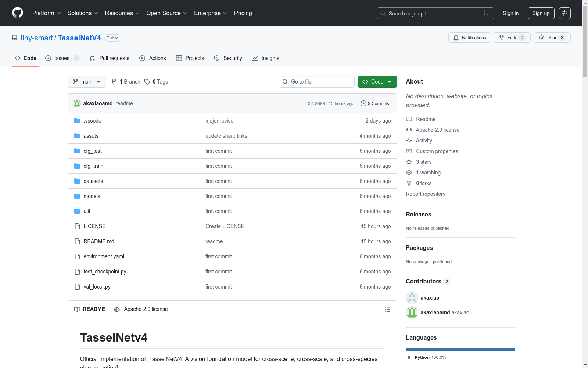Viewport: 588px width, 368px height.
Task: Click Report repository link
Action: pos(426,194)
